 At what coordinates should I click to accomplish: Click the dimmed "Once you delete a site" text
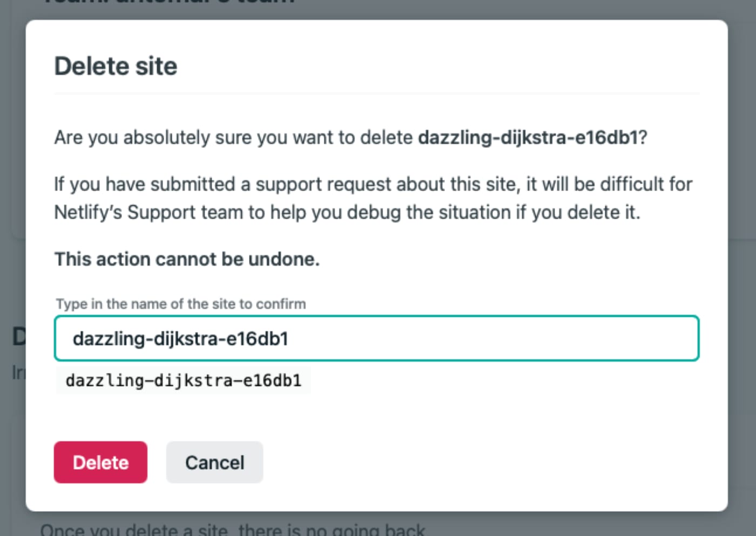coord(232,530)
